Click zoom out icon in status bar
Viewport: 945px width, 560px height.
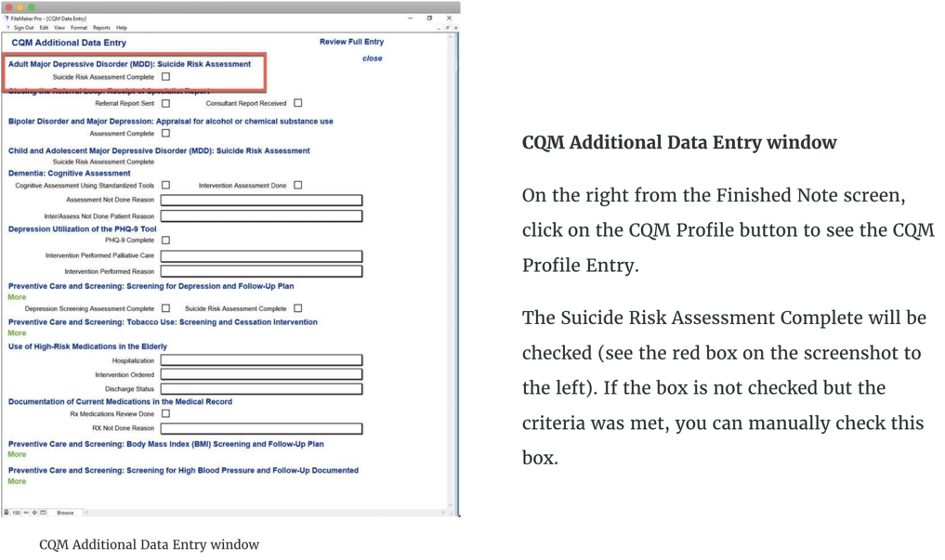tap(26, 513)
